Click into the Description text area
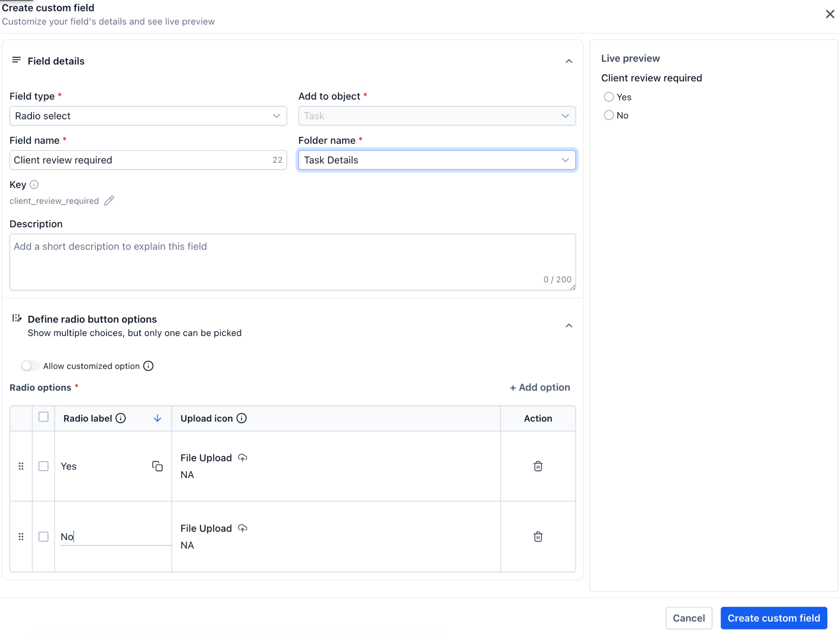 [x=292, y=262]
